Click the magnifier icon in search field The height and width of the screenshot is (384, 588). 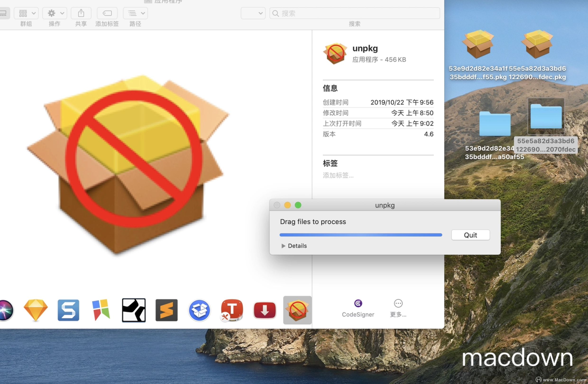276,13
